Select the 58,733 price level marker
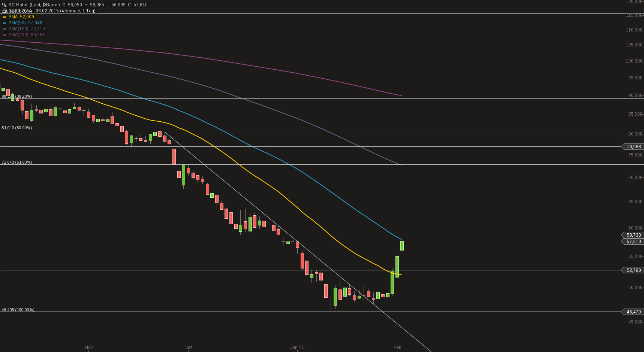Screen dimensions: 644x352 coord(632,235)
